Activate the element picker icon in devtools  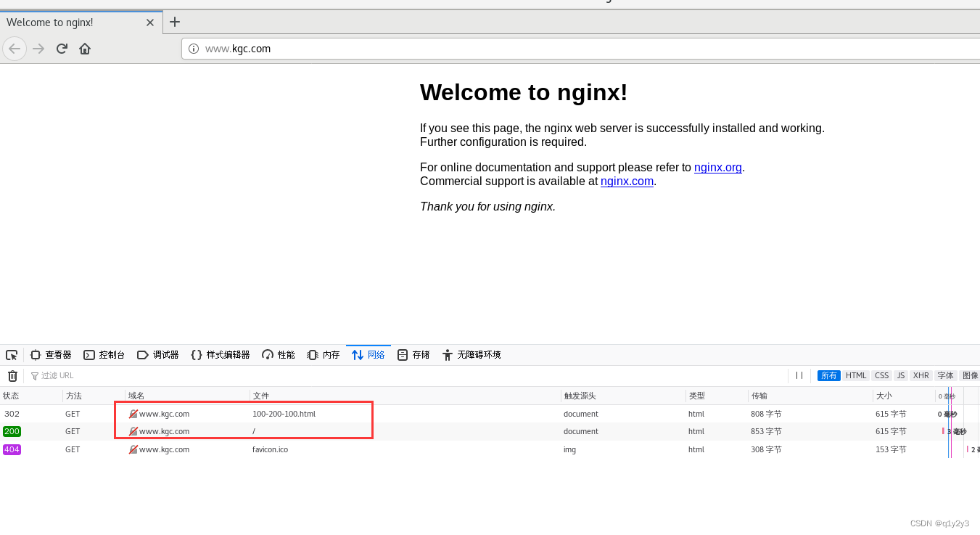click(x=12, y=355)
